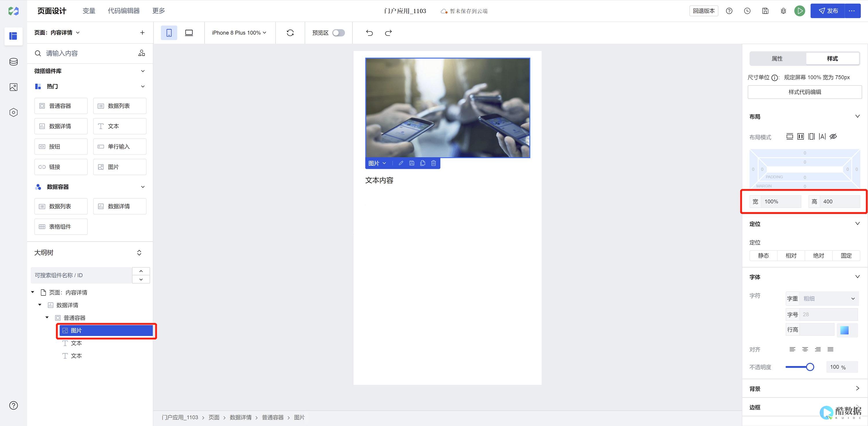The image size is (868, 426).
Task: Copy the selected image component
Action: tap(422, 163)
